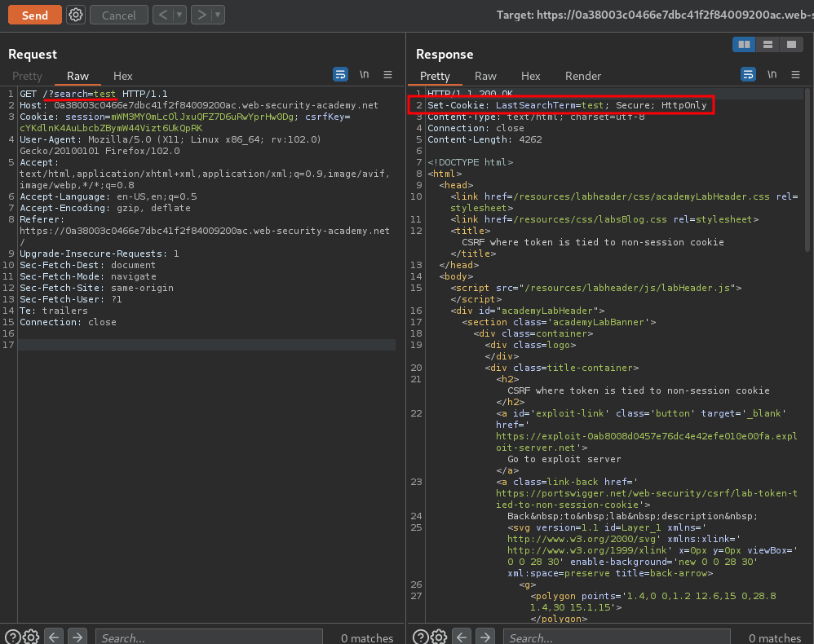Click the Sec-Fetch-Dest header line

tap(88, 265)
